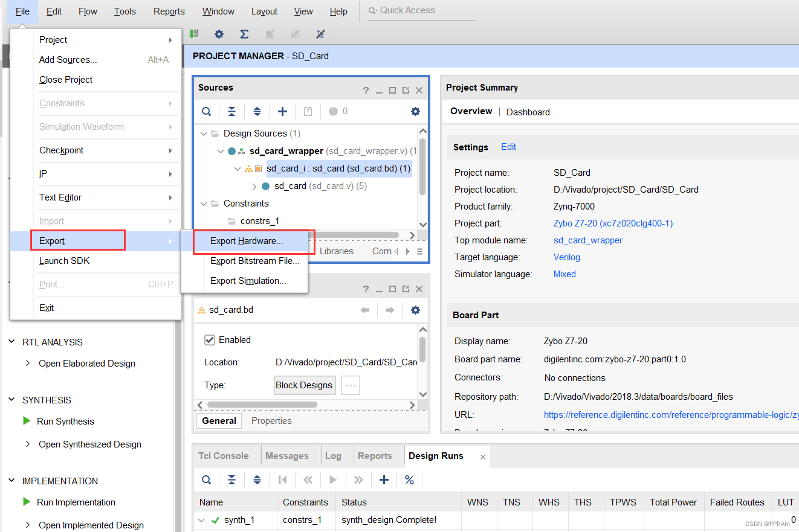Click the crossed-out cursor toolbar icon
The height and width of the screenshot is (532, 799).
tap(320, 34)
